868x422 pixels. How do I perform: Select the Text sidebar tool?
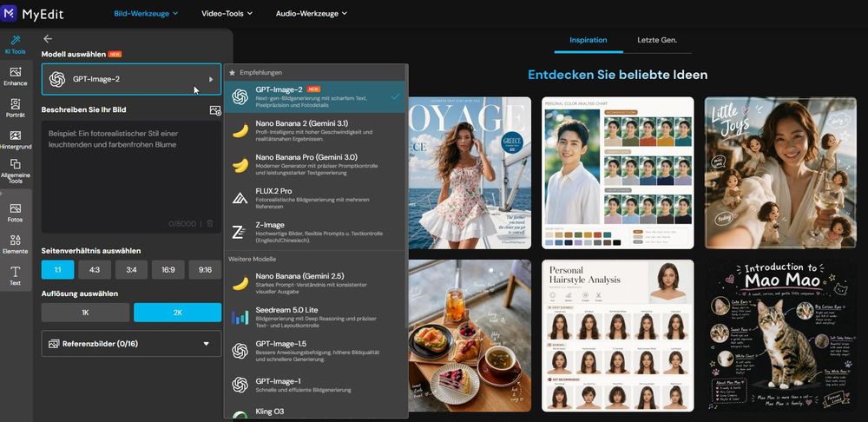(x=15, y=275)
